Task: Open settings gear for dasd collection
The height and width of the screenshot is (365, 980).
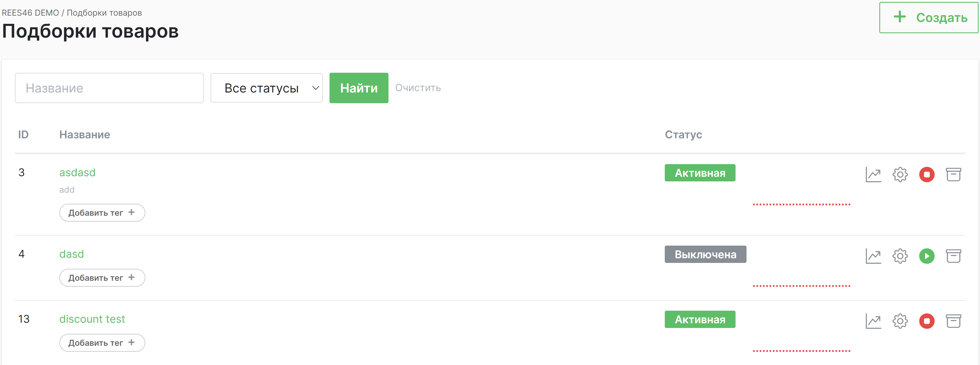Action: [x=900, y=256]
